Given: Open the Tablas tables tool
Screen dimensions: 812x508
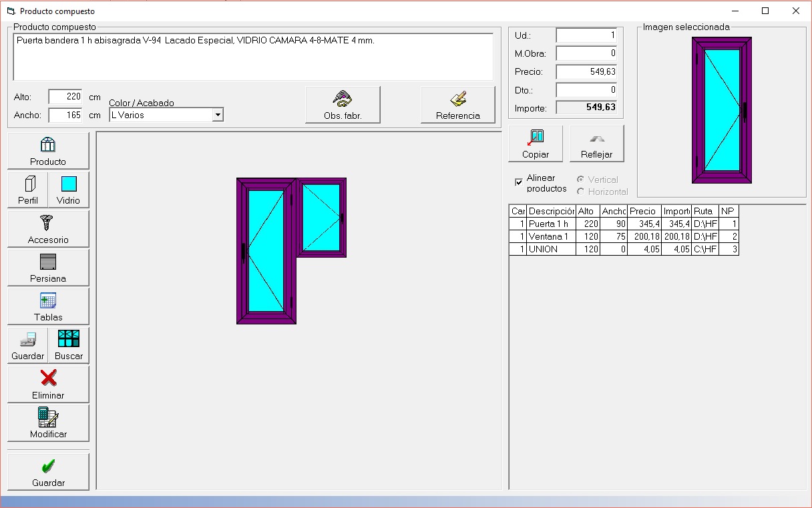Looking at the screenshot, I should coord(48,306).
